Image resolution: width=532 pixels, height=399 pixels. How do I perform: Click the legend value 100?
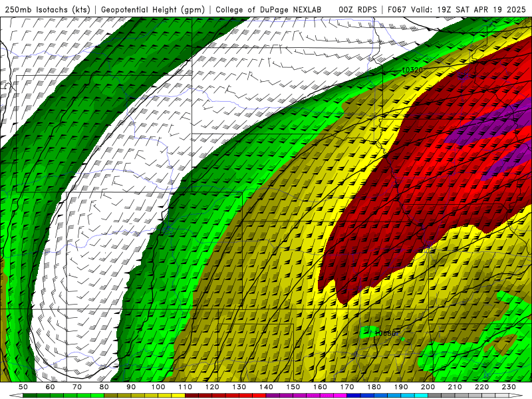(x=158, y=387)
